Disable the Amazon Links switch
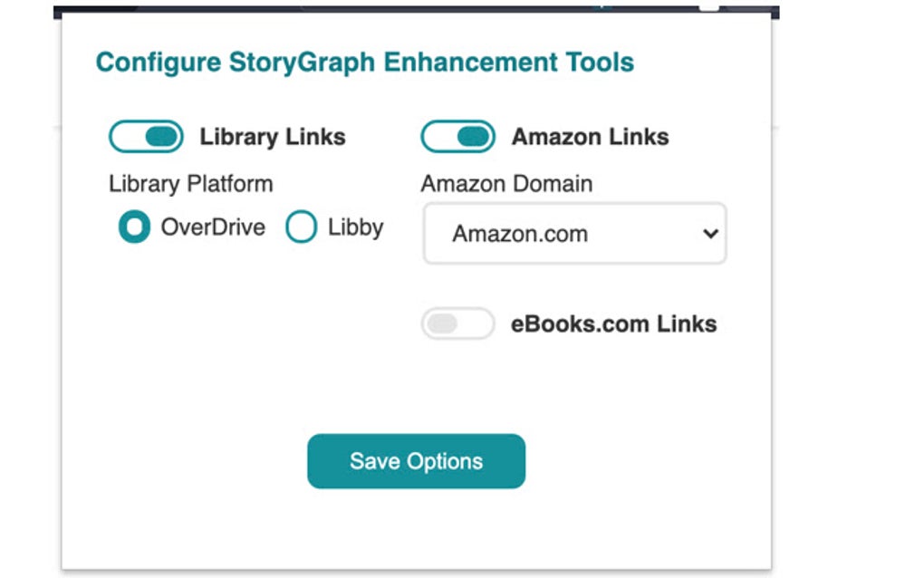This screenshot has height=578, width=924. [x=457, y=137]
